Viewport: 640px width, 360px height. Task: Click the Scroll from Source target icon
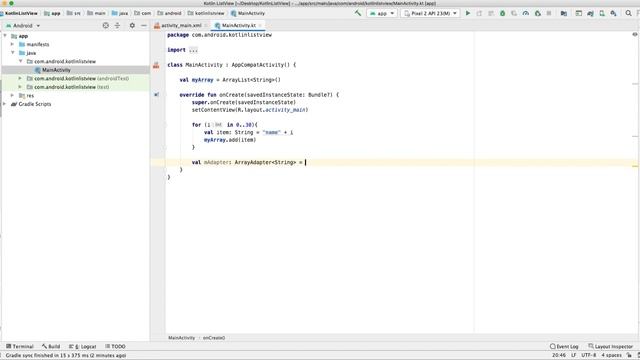(106, 25)
